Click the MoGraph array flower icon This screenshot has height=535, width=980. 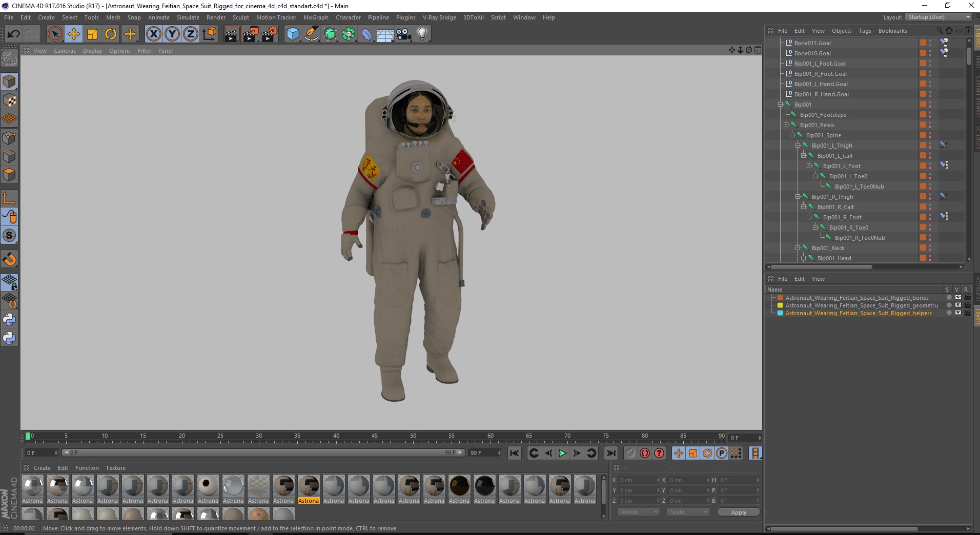(x=349, y=34)
